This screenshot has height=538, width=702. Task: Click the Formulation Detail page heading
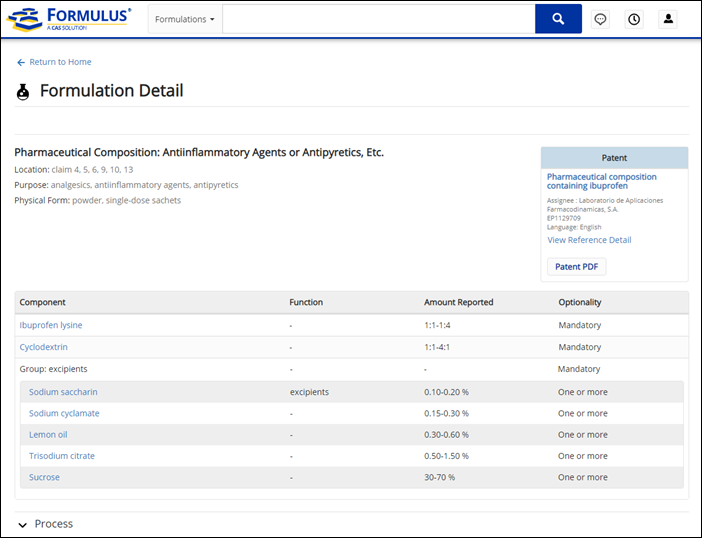pos(111,91)
